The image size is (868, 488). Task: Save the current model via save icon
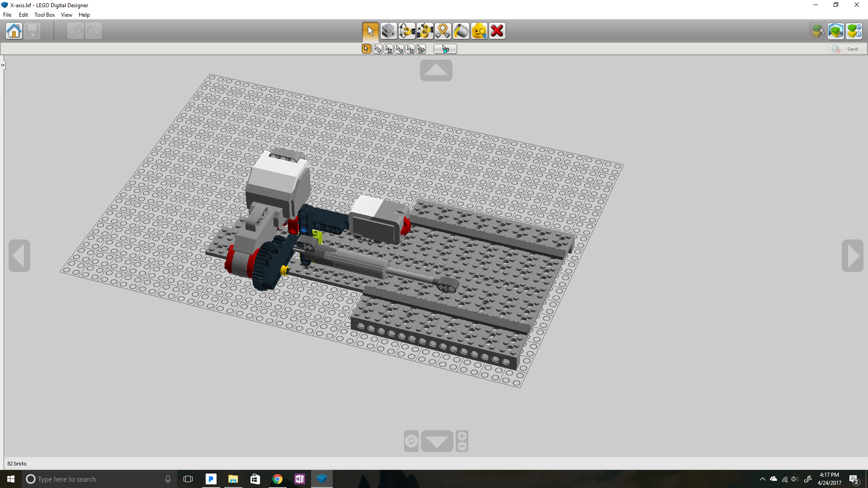(x=32, y=31)
